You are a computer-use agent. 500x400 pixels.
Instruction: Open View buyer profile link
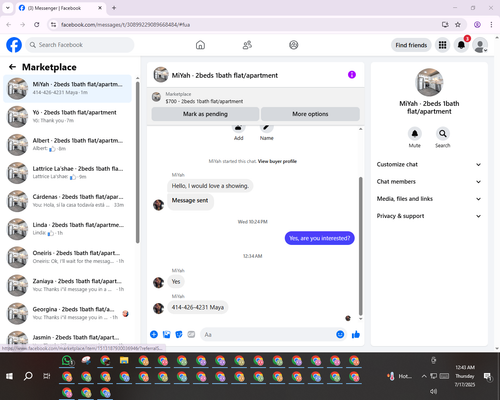point(277,161)
